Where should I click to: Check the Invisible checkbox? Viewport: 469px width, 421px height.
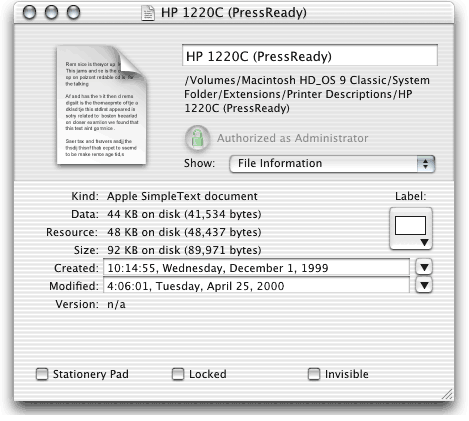pos(314,374)
